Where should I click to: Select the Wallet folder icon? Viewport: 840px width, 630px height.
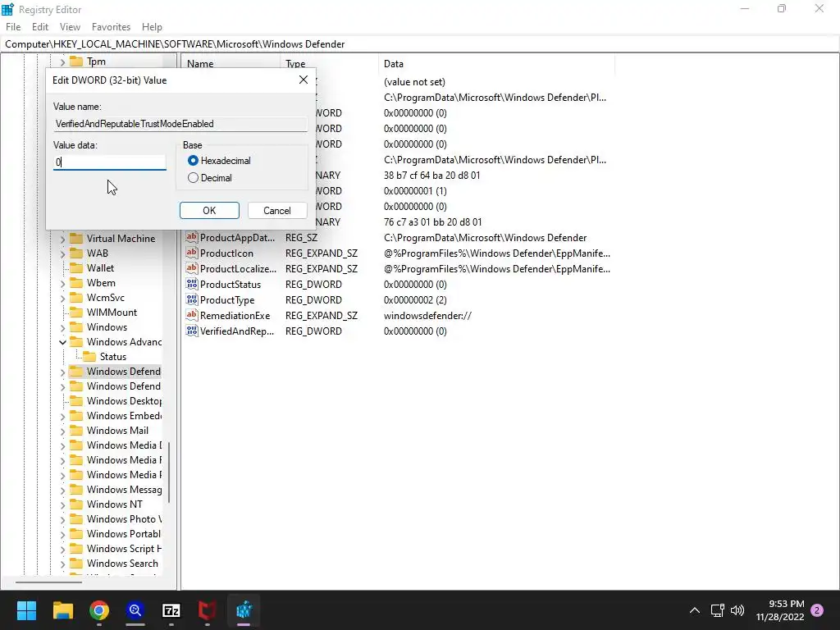[x=76, y=268]
